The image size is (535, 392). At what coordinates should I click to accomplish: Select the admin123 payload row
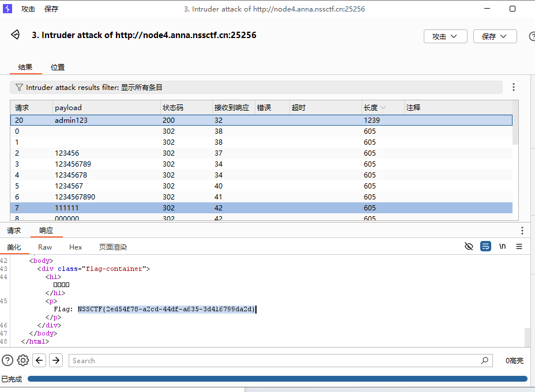tap(261, 120)
